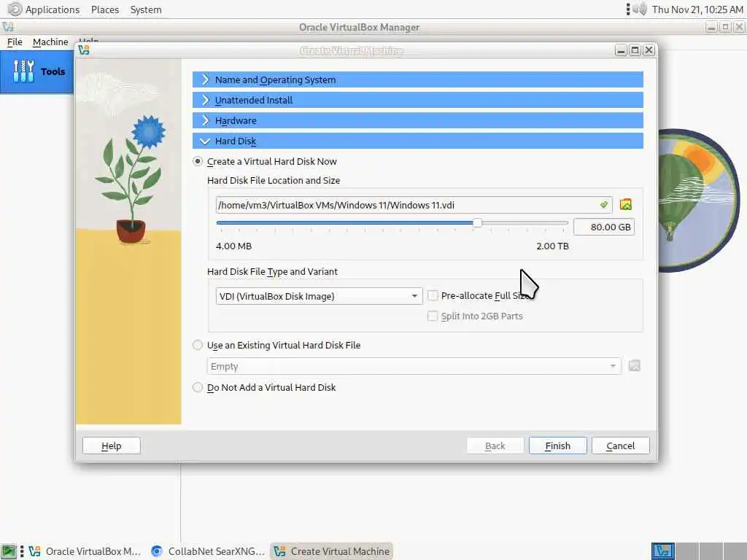
Task: Click the disk size slider handle
Action: pyautogui.click(x=477, y=222)
